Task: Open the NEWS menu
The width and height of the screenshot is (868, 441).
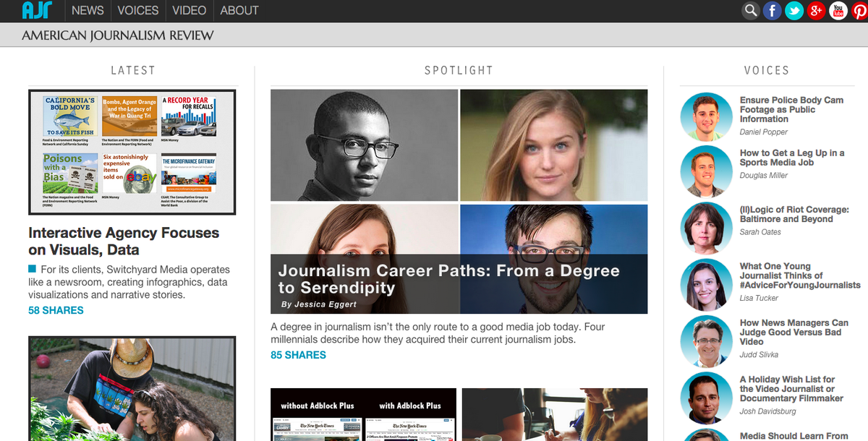Action: click(x=88, y=10)
